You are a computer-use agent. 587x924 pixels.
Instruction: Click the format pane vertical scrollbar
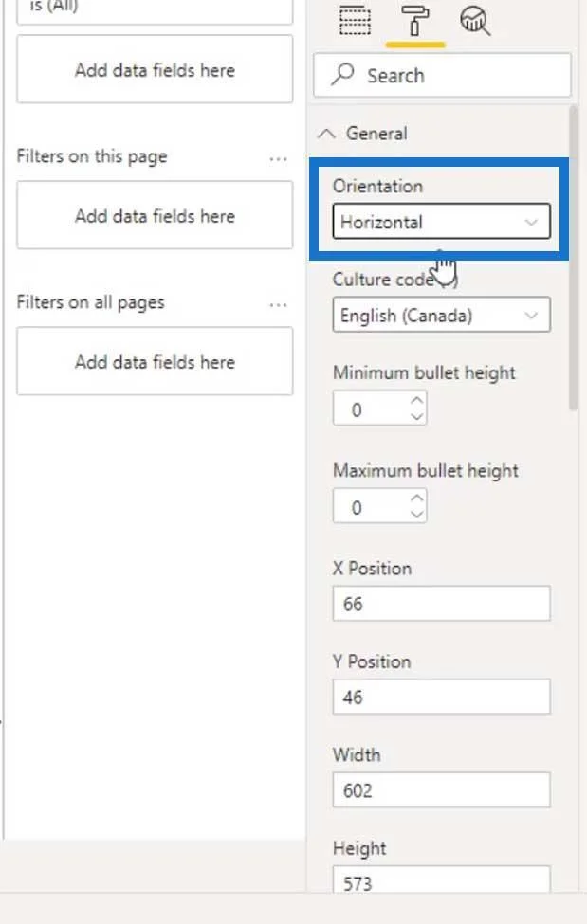pos(574,258)
